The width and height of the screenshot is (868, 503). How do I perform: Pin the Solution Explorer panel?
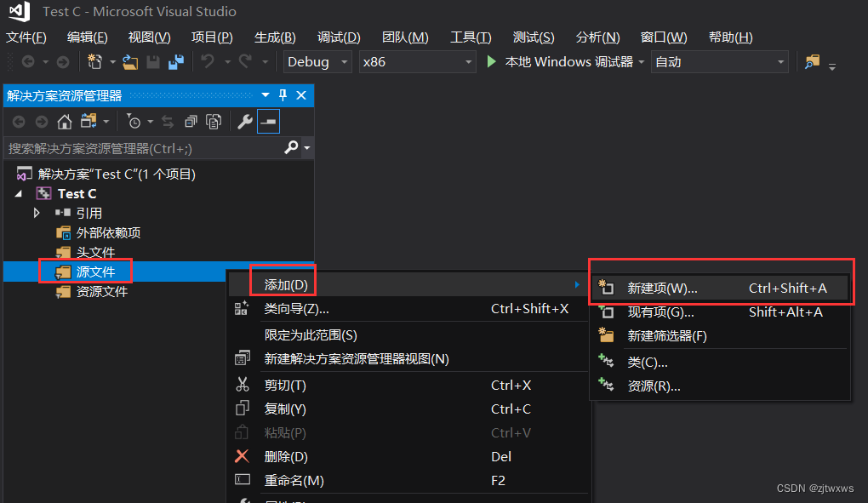283,95
